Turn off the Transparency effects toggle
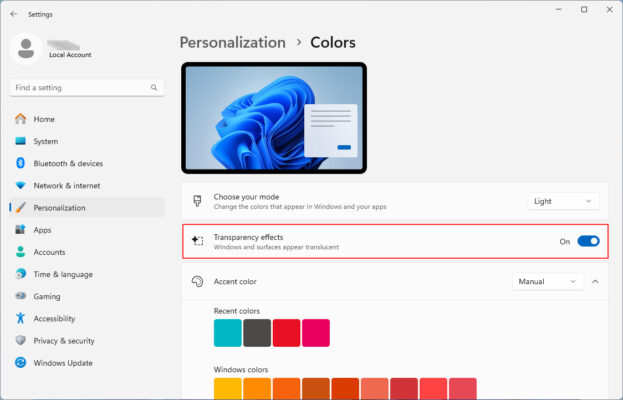This screenshot has width=623, height=400. coord(588,241)
